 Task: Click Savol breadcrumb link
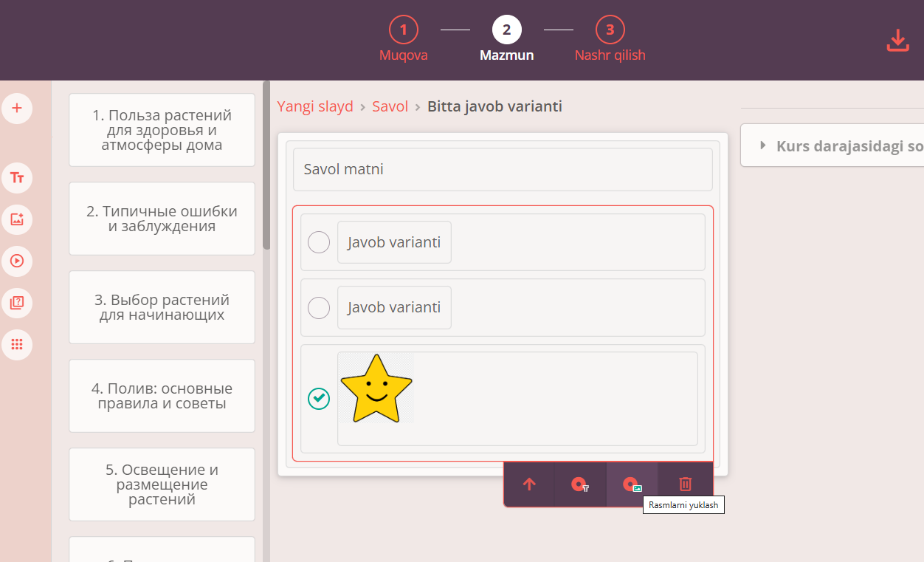390,106
